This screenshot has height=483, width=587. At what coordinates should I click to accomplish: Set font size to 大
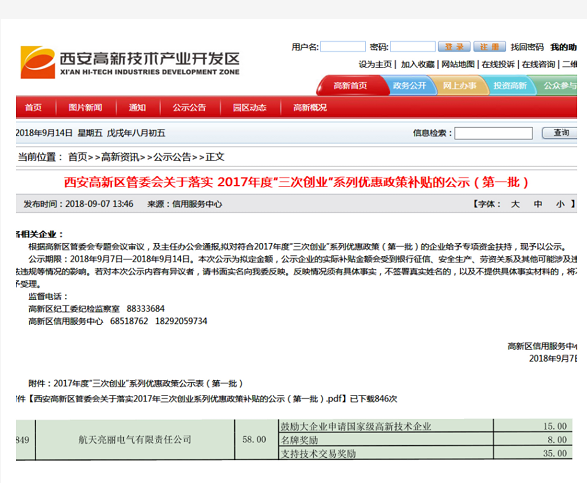(x=515, y=204)
